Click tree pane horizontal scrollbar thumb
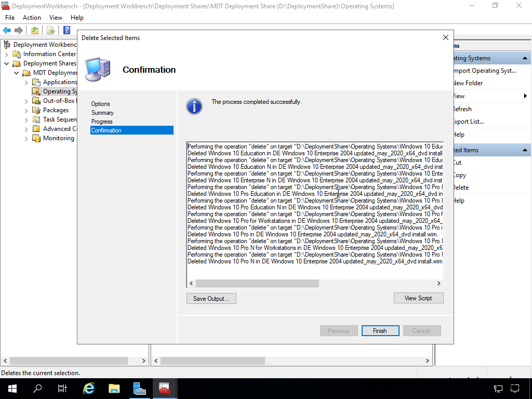This screenshot has width=532, height=399. coord(69,361)
